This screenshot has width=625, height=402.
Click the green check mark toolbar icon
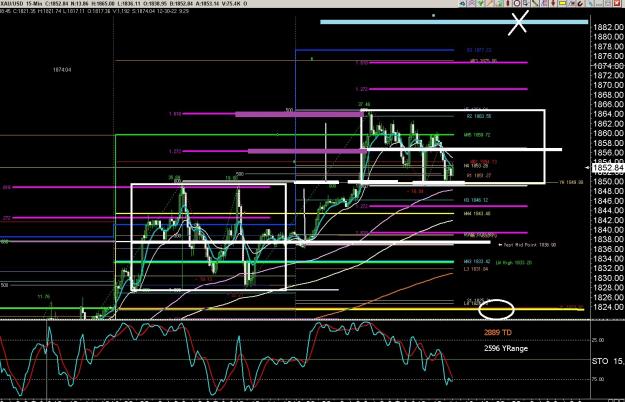[480, 4]
